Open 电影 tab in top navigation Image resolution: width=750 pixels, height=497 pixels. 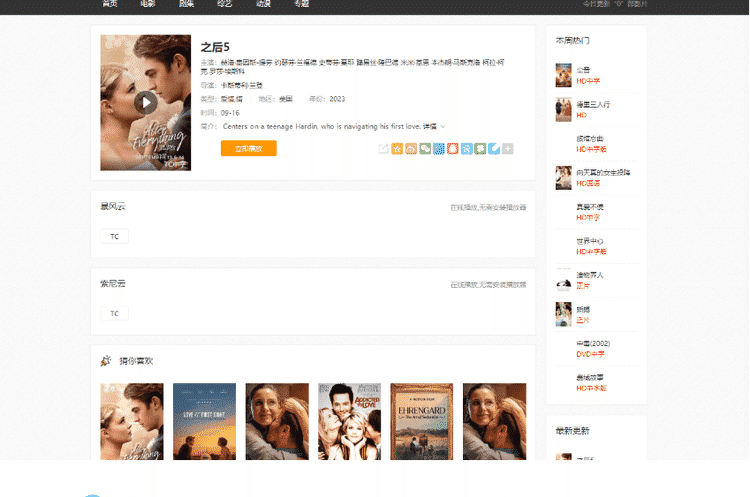(x=147, y=4)
